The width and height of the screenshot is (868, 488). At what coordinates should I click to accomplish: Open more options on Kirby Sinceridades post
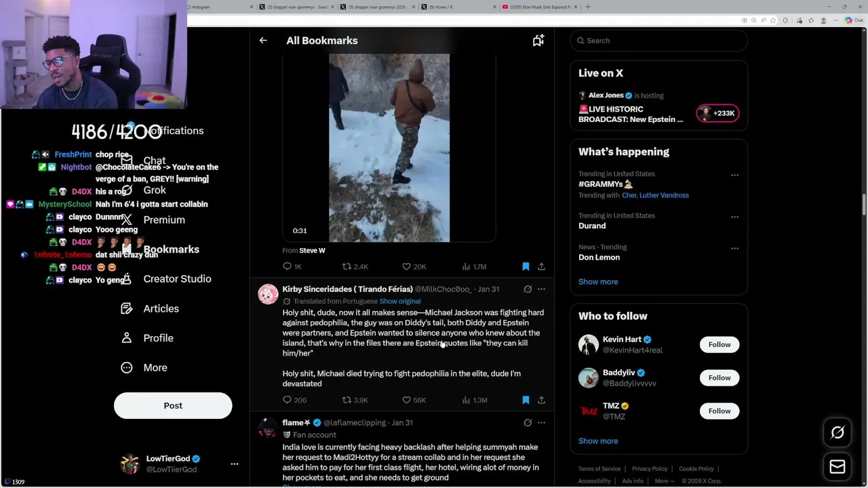coord(541,289)
